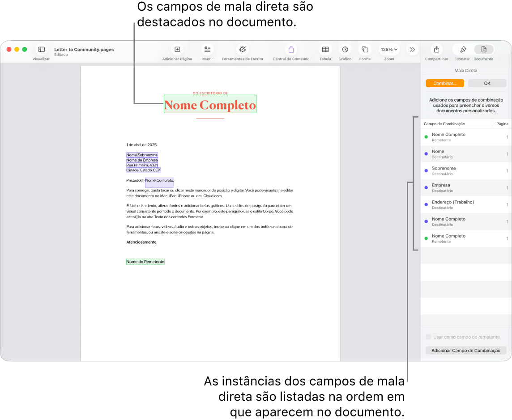Click the red Nome Completo title field
This screenshot has height=420, width=512.
tap(210, 104)
